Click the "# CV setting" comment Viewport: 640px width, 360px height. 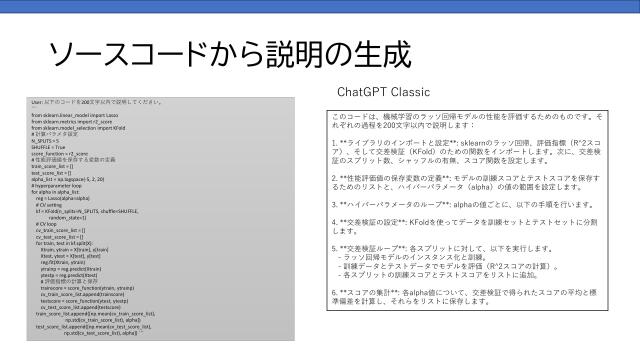(49, 205)
